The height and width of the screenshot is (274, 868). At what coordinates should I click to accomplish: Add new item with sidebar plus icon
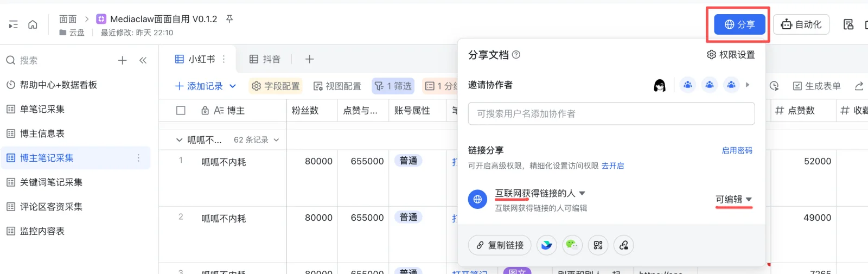[x=123, y=60]
